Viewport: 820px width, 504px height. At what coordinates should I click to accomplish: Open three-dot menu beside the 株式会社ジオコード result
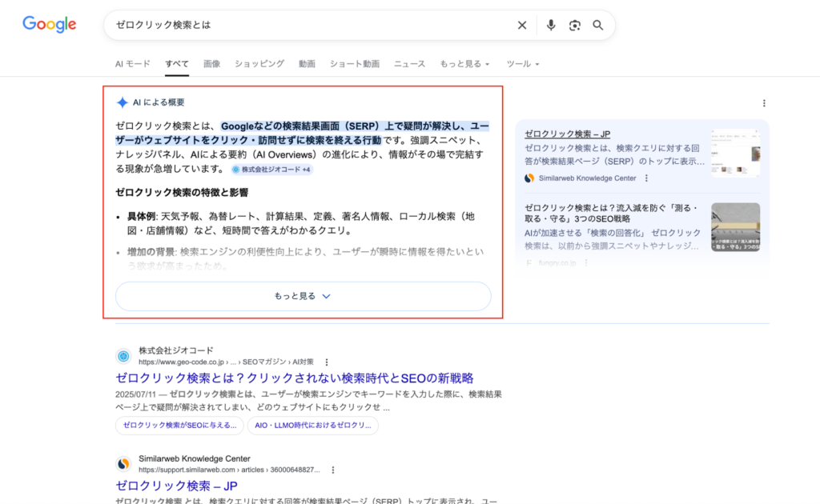[327, 362]
